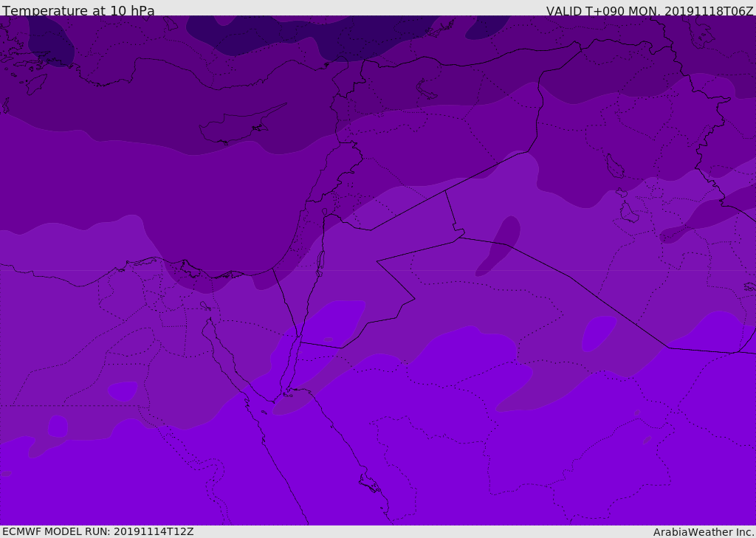Click the "Temperature at 10 hPa" title
This screenshot has height=538, width=756.
tap(78, 11)
